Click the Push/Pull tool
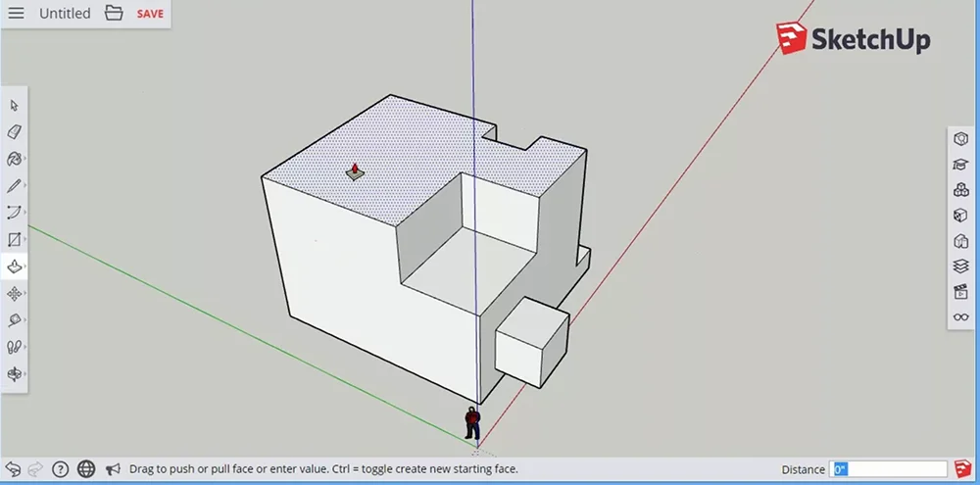Viewport: 980px width, 485px height. point(14,267)
